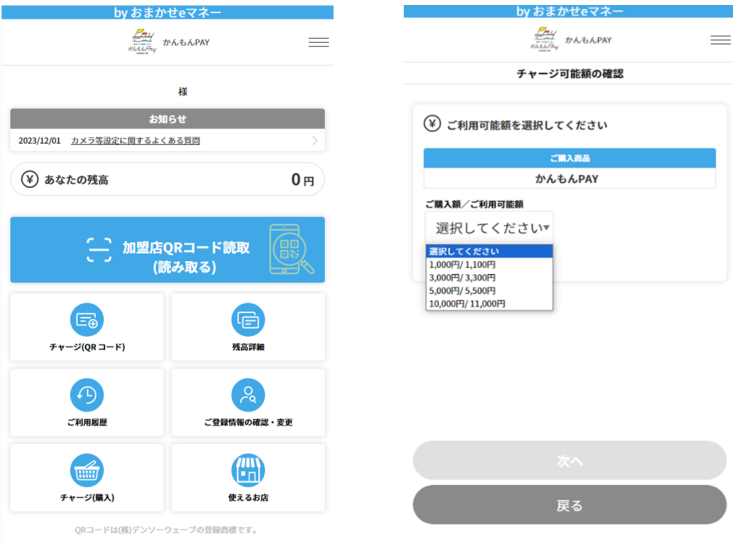Open チャージ(QRコード) icon tile
This screenshot has height=545, width=733.
click(87, 320)
